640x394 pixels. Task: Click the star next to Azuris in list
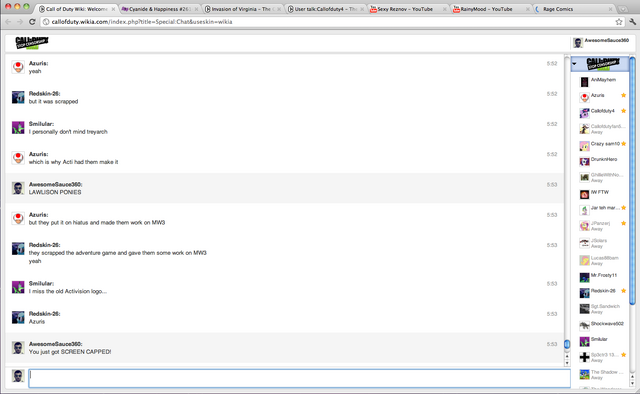click(623, 95)
